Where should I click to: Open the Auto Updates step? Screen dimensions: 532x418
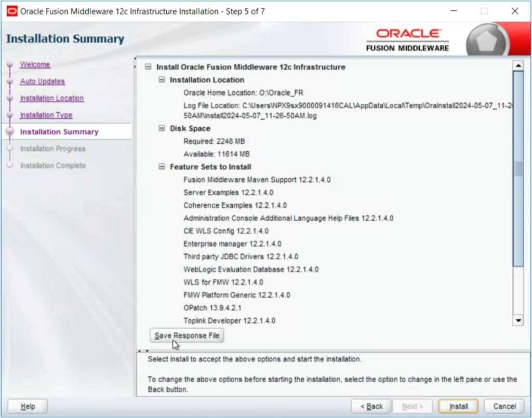click(43, 82)
